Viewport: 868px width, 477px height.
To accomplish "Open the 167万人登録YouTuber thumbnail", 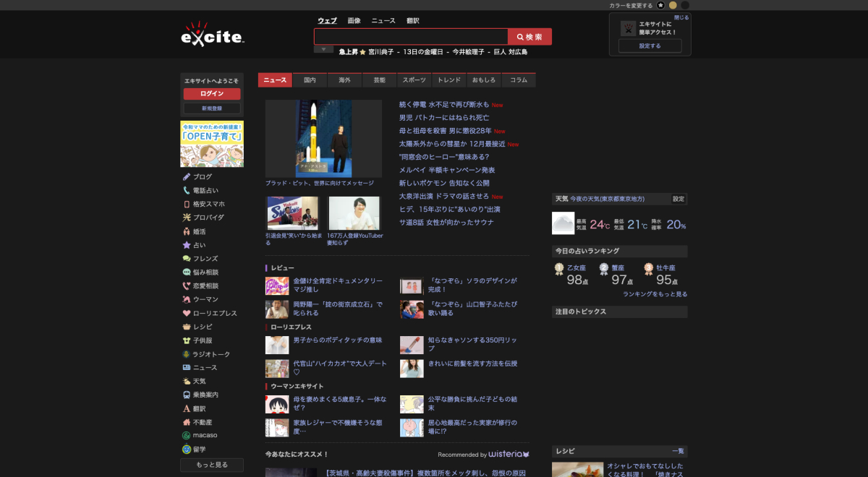I will click(354, 213).
